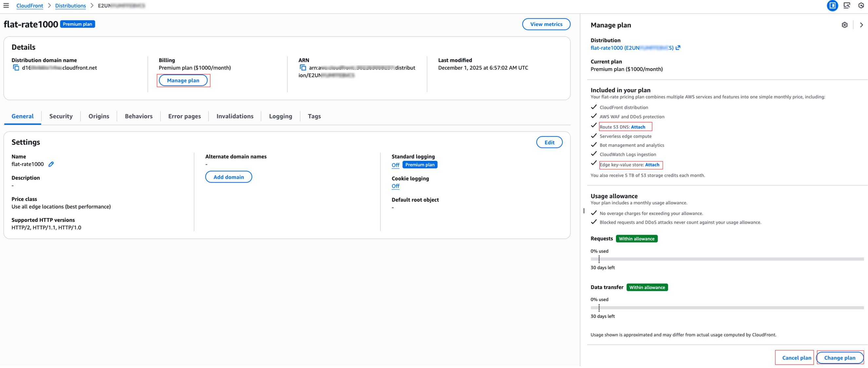The image size is (868, 368).
Task: Attach Route 53 DNS link
Action: pos(638,127)
